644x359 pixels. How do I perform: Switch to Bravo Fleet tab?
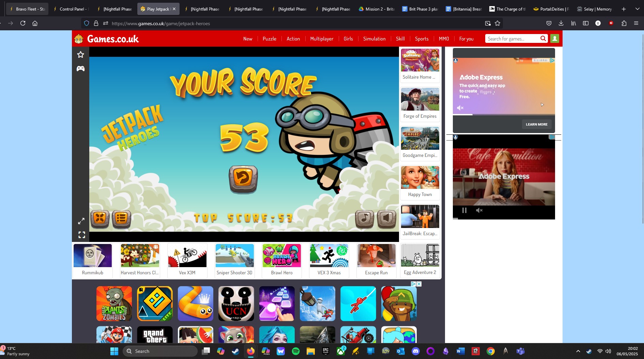click(x=27, y=9)
